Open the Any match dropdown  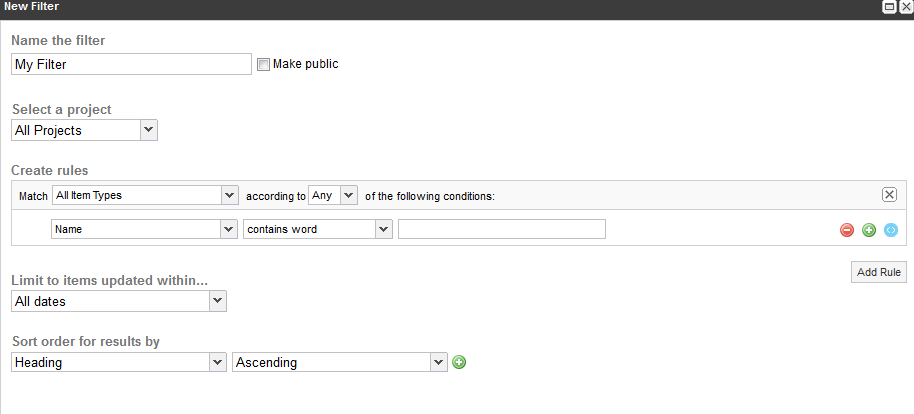(x=332, y=195)
